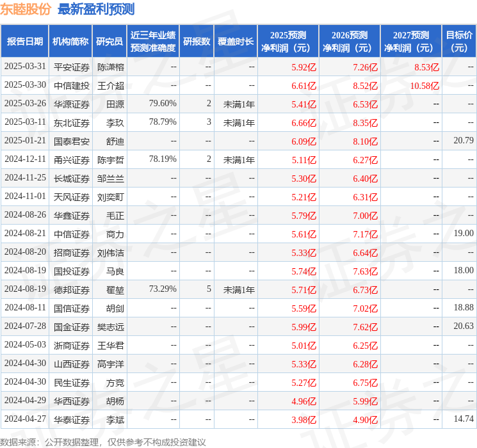Image resolution: width=477 pixels, height=448 pixels.
Task: Select the 报告日期 column header
Action: click(x=24, y=42)
